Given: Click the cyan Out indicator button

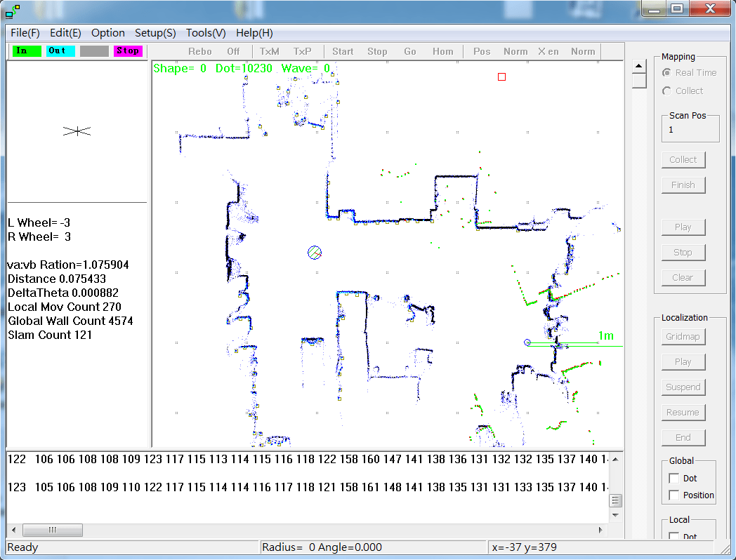Looking at the screenshot, I should (x=60, y=51).
